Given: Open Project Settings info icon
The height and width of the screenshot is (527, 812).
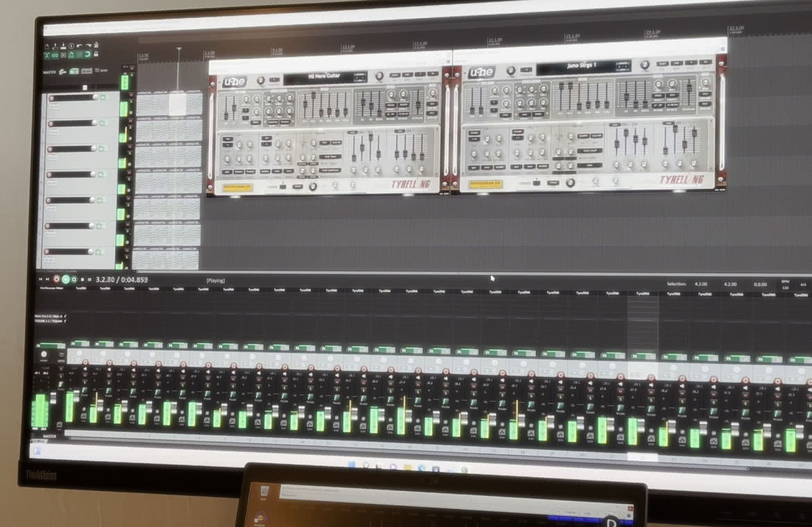Looking at the screenshot, I should (x=71, y=46).
